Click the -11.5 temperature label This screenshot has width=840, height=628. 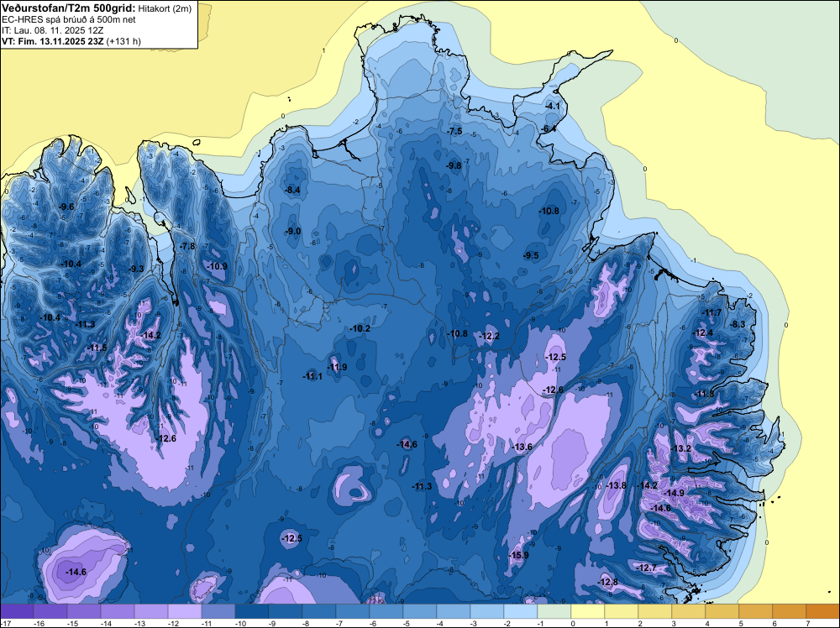coord(97,348)
